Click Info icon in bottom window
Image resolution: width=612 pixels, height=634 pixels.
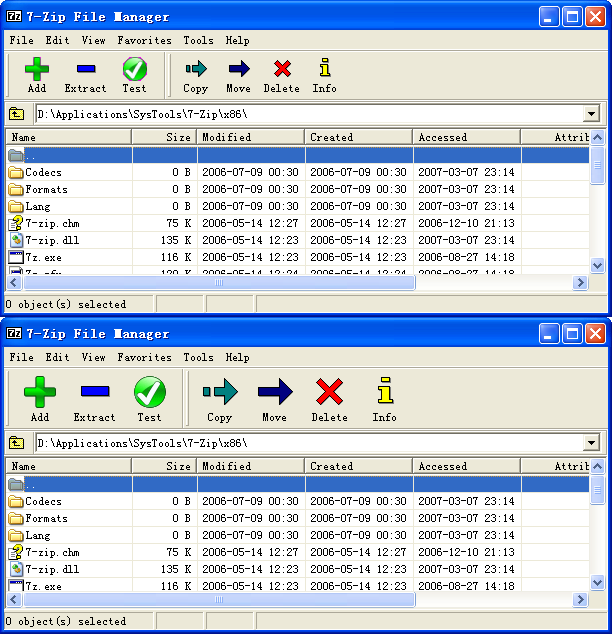click(x=385, y=390)
